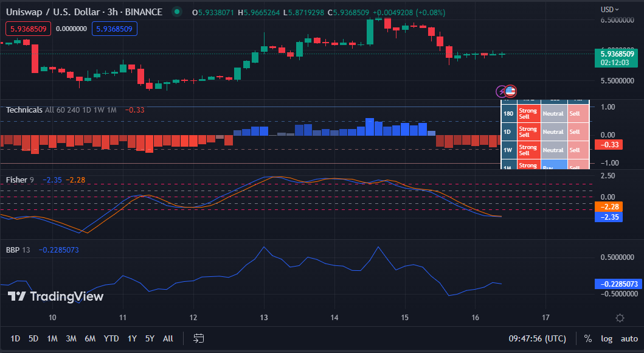This screenshot has height=353, width=644.
Task: Click the blue buy price box
Action: point(115,28)
